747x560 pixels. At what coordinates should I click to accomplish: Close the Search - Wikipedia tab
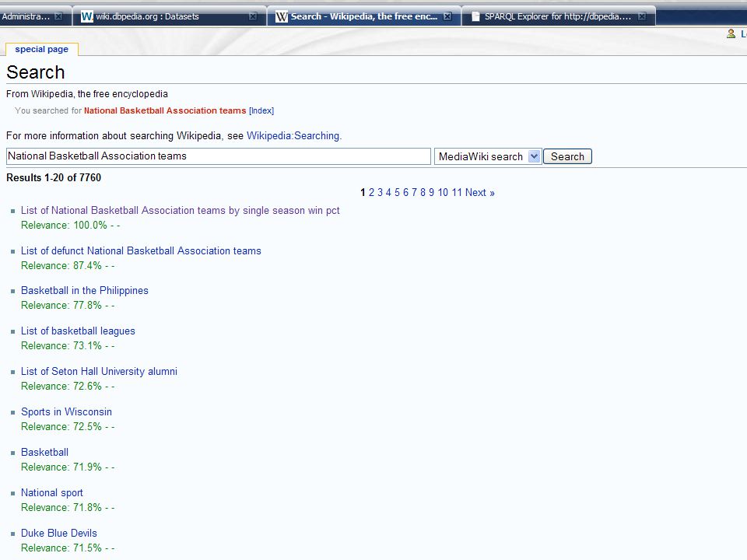click(x=447, y=16)
